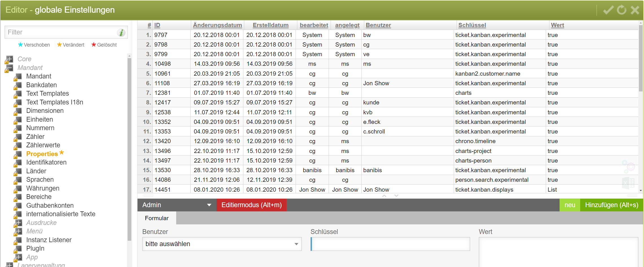Open the highlighted Properties tree item
The width and height of the screenshot is (644, 267).
(x=42, y=154)
